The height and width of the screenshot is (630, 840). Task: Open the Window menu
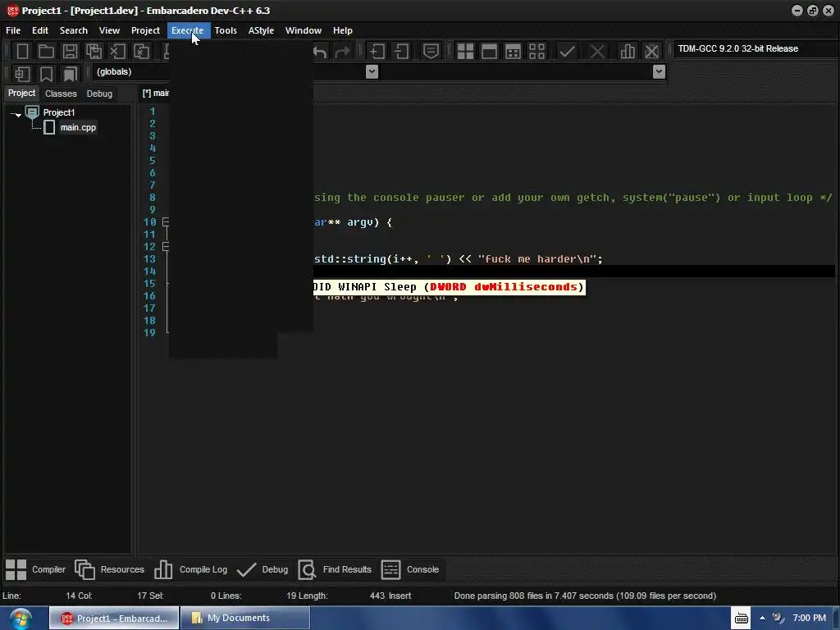pos(304,30)
